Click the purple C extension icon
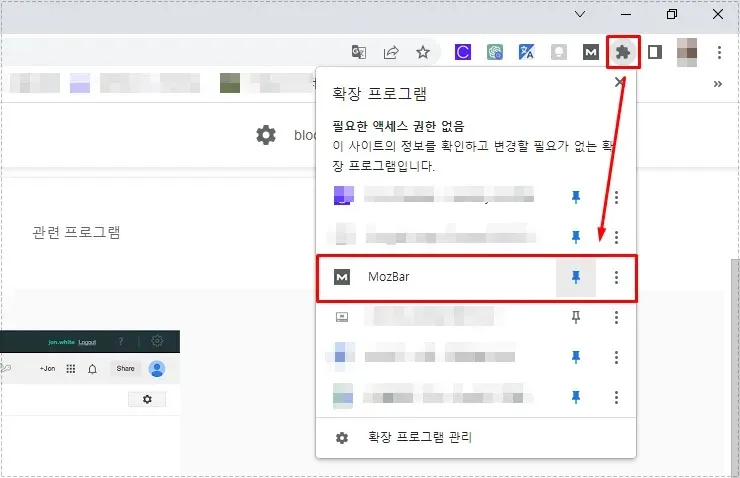Image resolution: width=740 pixels, height=478 pixels. coord(462,52)
